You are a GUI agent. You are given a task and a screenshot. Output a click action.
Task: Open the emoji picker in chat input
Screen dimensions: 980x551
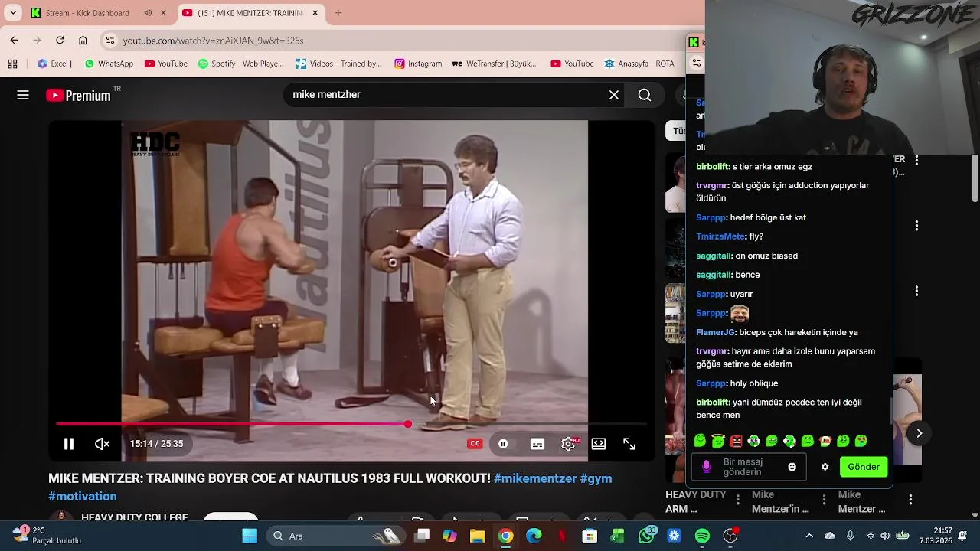coord(792,467)
